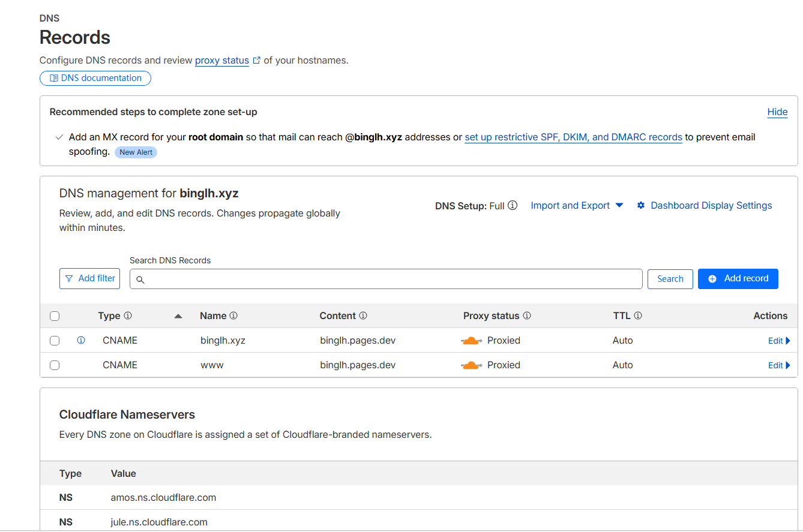The image size is (803, 532).
Task: Tick the select-all checkbox in the table header
Action: coord(55,316)
